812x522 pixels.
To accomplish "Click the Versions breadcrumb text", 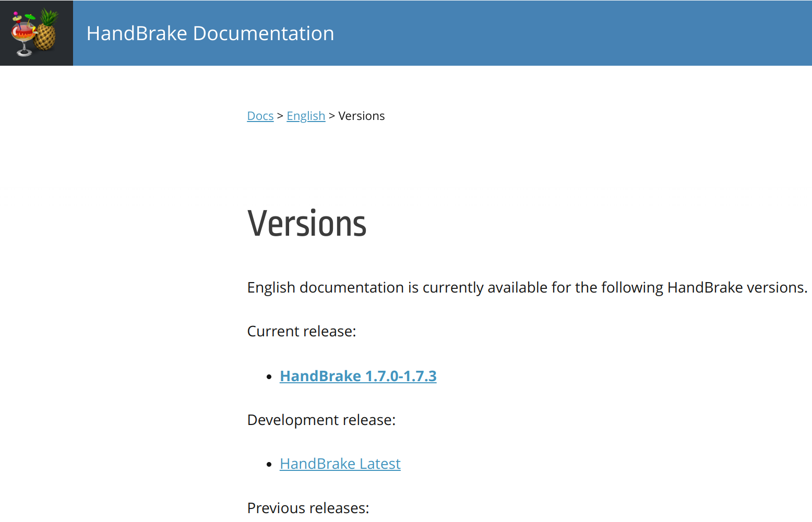I will click(x=362, y=116).
